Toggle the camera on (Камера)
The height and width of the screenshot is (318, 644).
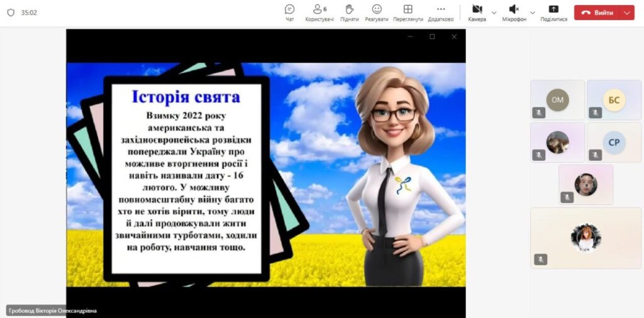tap(477, 12)
